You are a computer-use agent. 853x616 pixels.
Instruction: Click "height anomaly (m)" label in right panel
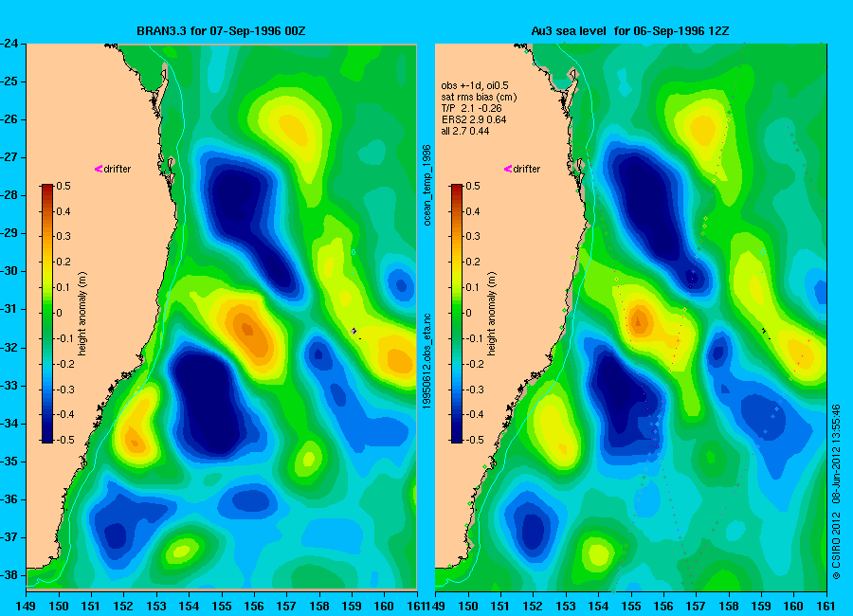(491, 314)
